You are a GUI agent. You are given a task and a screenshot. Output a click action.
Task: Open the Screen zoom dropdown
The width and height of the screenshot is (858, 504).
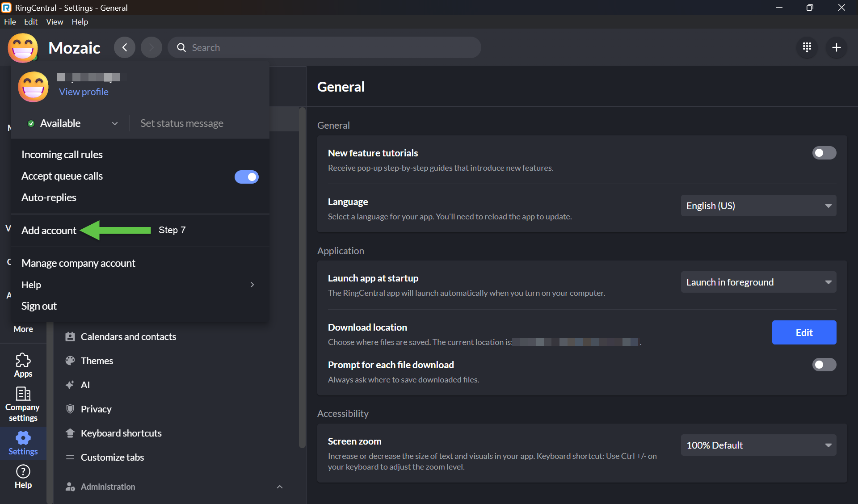click(758, 445)
